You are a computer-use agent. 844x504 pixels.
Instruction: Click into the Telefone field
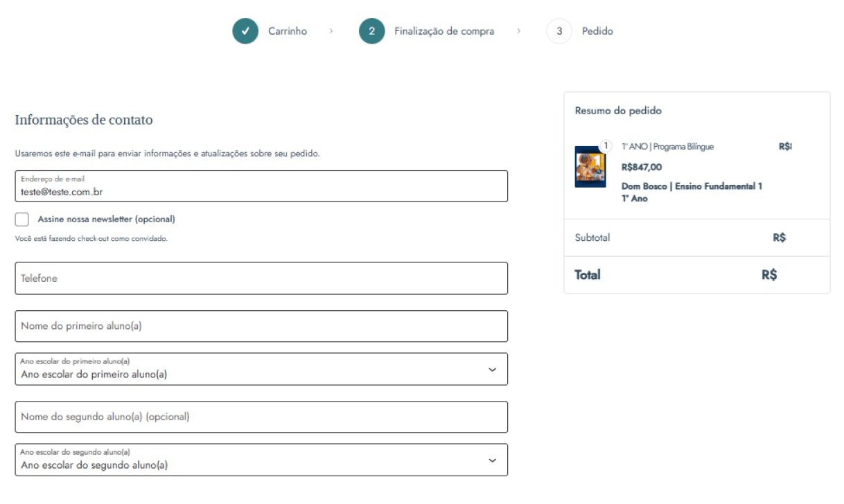(261, 278)
